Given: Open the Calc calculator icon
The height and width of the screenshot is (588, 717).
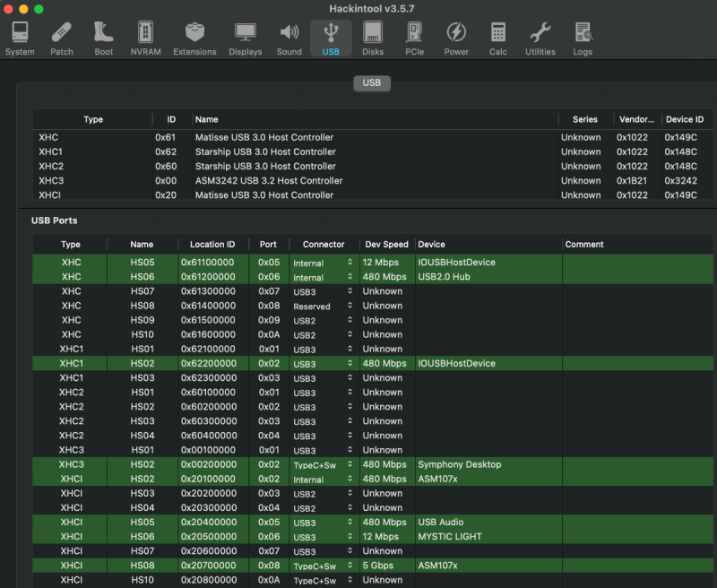Looking at the screenshot, I should pos(498,38).
